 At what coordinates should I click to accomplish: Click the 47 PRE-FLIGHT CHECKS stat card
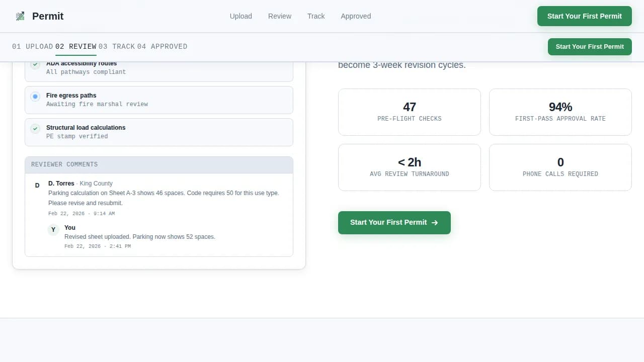pos(409,112)
